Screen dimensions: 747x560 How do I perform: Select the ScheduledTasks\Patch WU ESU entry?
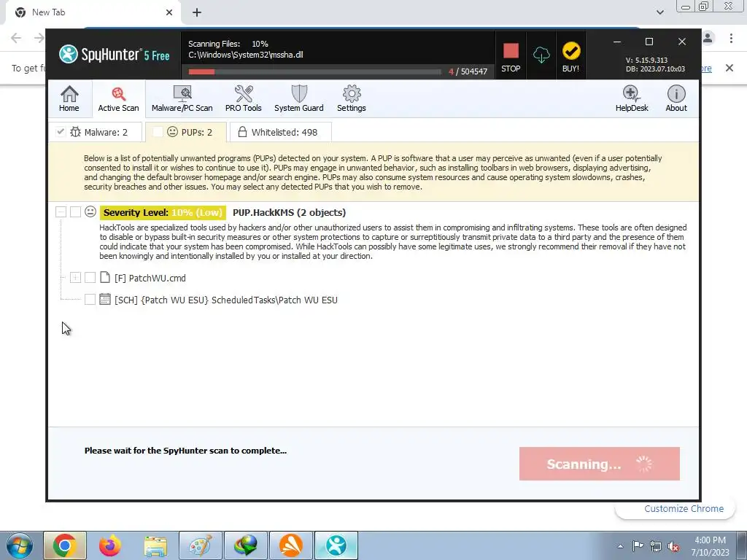[x=226, y=300]
